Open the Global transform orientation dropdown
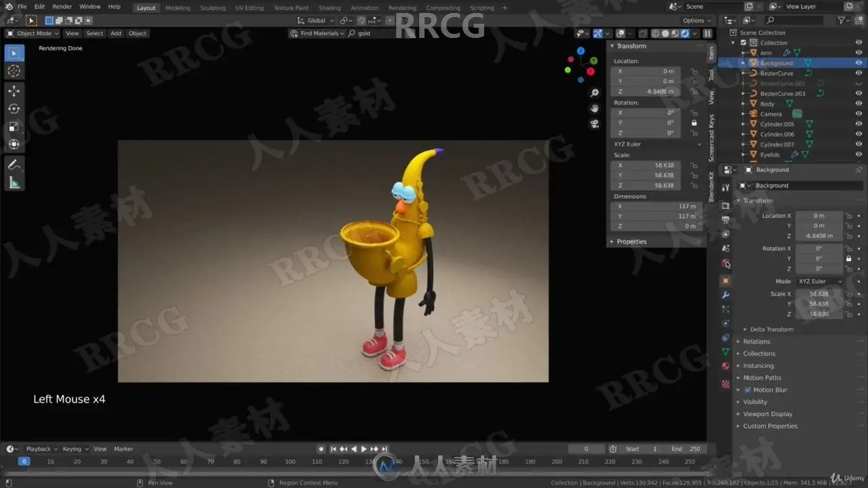This screenshot has width=868, height=488. point(316,20)
